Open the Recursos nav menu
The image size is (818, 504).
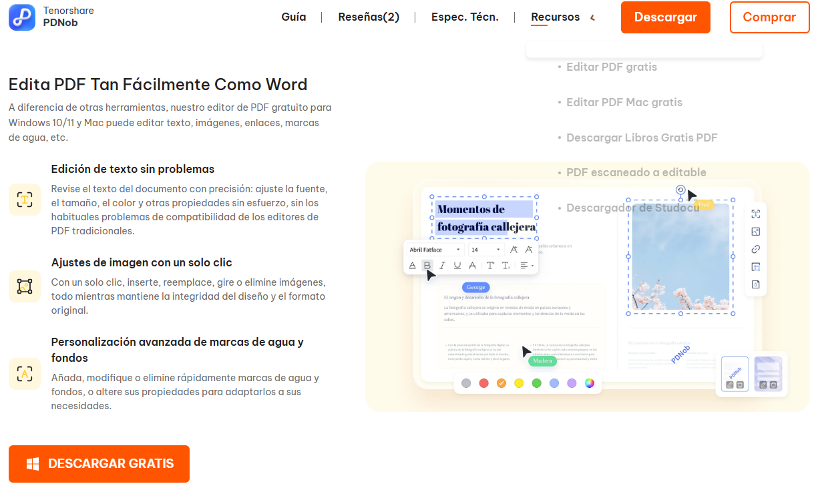pyautogui.click(x=555, y=17)
